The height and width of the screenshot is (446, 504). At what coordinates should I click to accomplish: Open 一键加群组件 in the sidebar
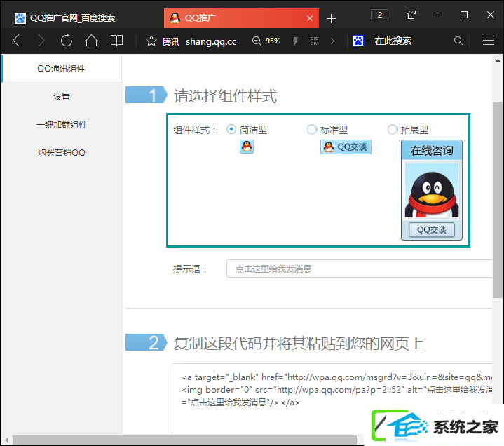coord(62,124)
